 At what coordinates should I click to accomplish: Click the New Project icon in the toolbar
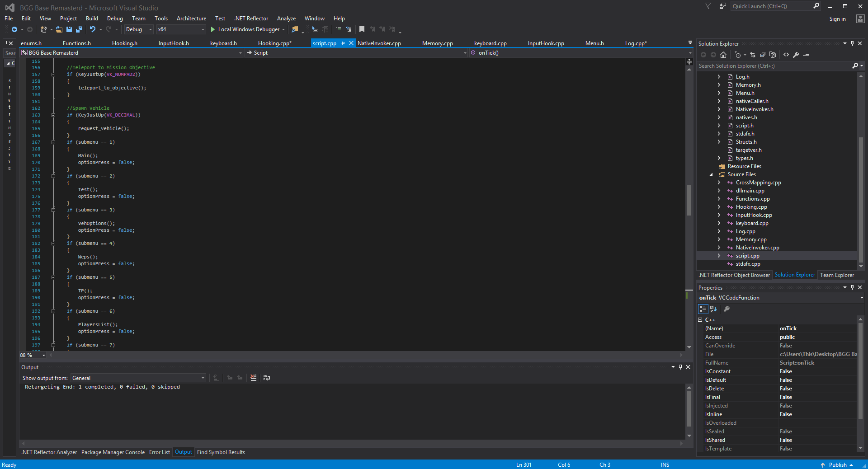coord(43,29)
